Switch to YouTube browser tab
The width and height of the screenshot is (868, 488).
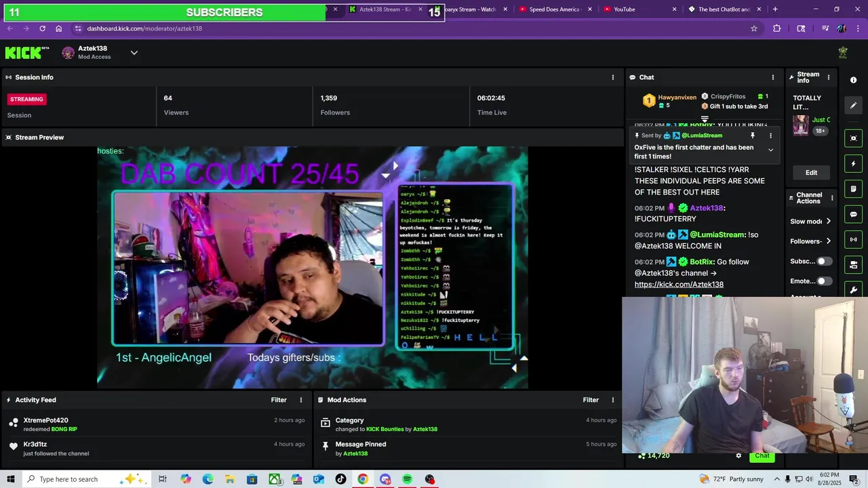[639, 9]
